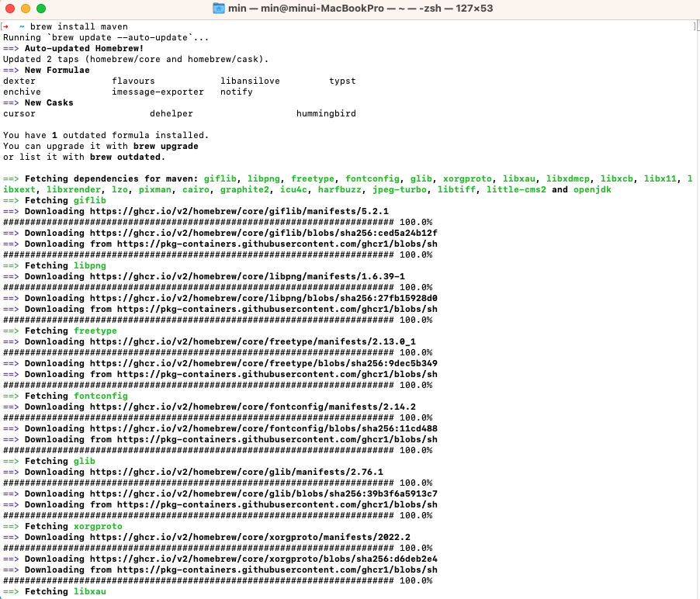
Task: Click xorgproto blobs sha256:d6deb2e4 URL
Action: (263, 559)
